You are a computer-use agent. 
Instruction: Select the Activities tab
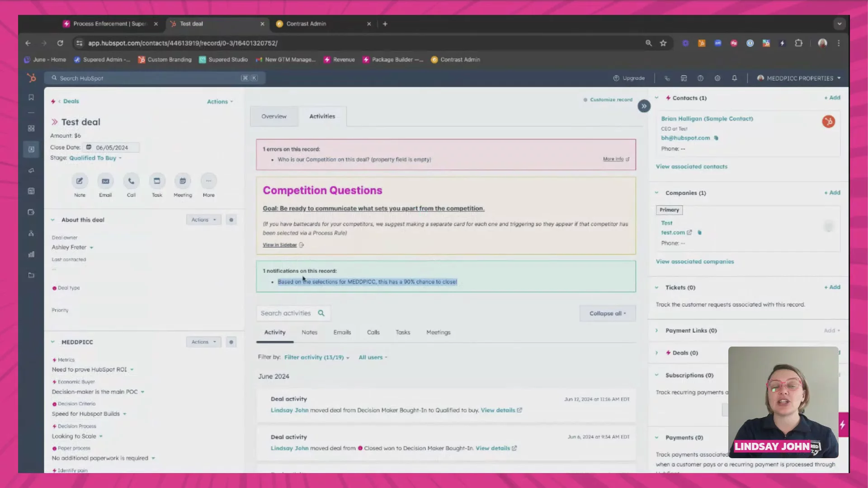pyautogui.click(x=322, y=116)
